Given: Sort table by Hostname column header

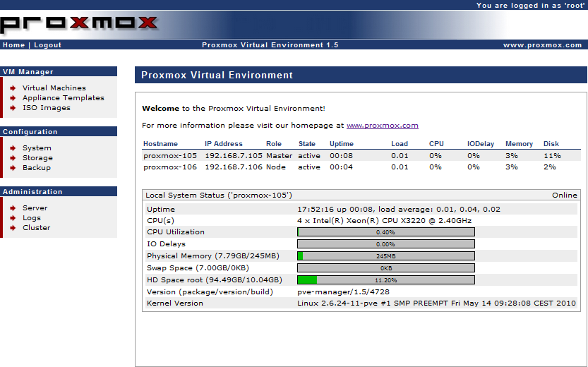Looking at the screenshot, I should (x=160, y=144).
